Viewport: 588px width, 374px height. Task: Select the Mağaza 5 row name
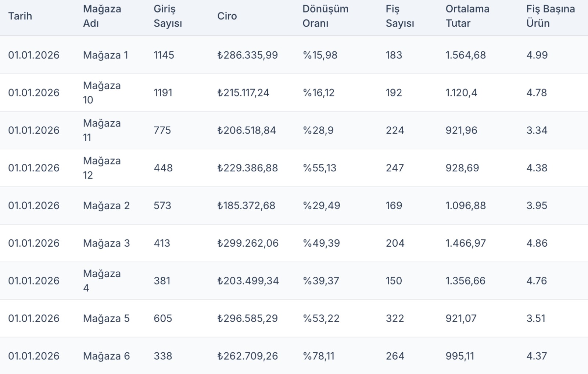click(x=106, y=318)
